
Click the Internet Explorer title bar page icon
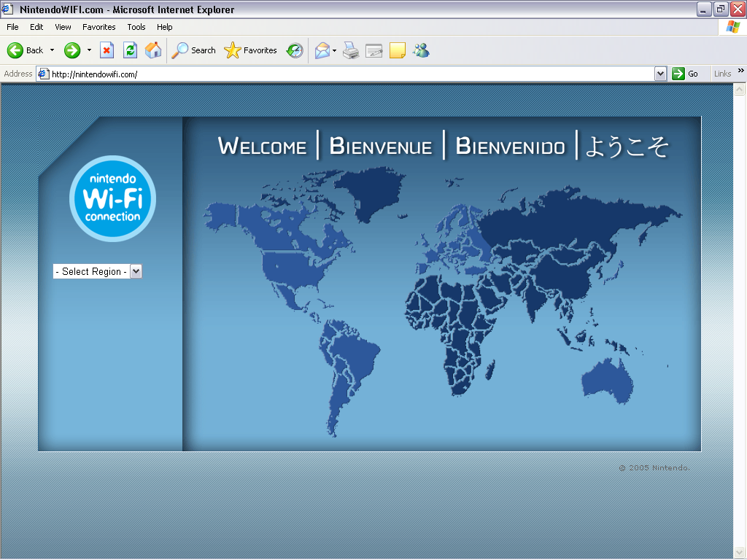click(x=8, y=9)
